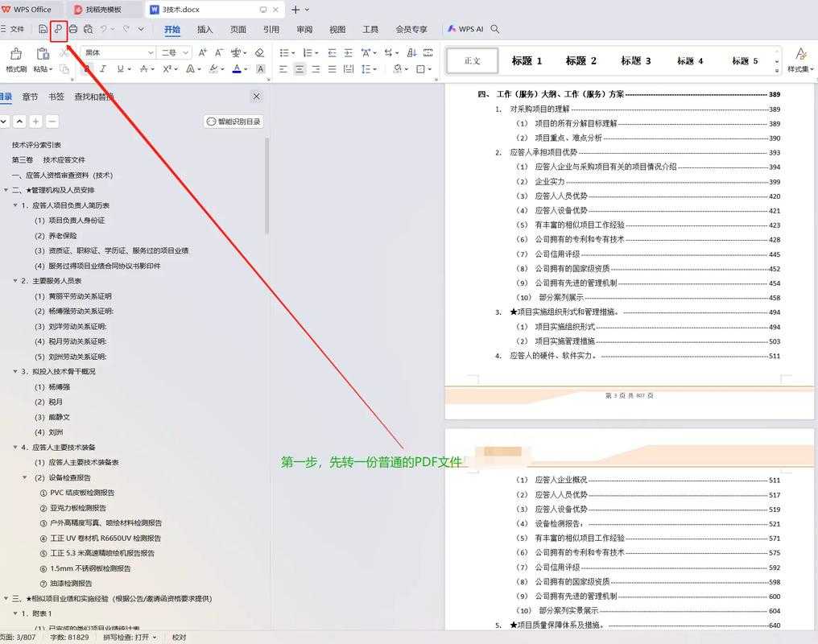Open the 输出为PDF export tool
Viewport: 818px width, 644px height.
pos(58,29)
